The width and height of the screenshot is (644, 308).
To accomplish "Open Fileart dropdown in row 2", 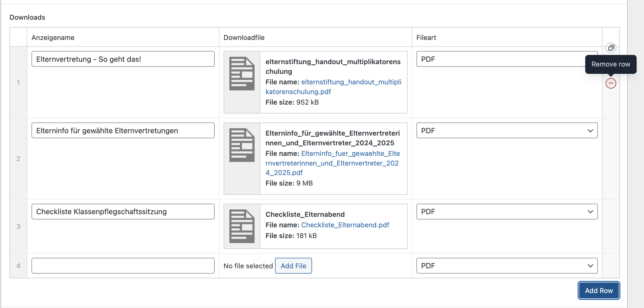I will coord(507,131).
